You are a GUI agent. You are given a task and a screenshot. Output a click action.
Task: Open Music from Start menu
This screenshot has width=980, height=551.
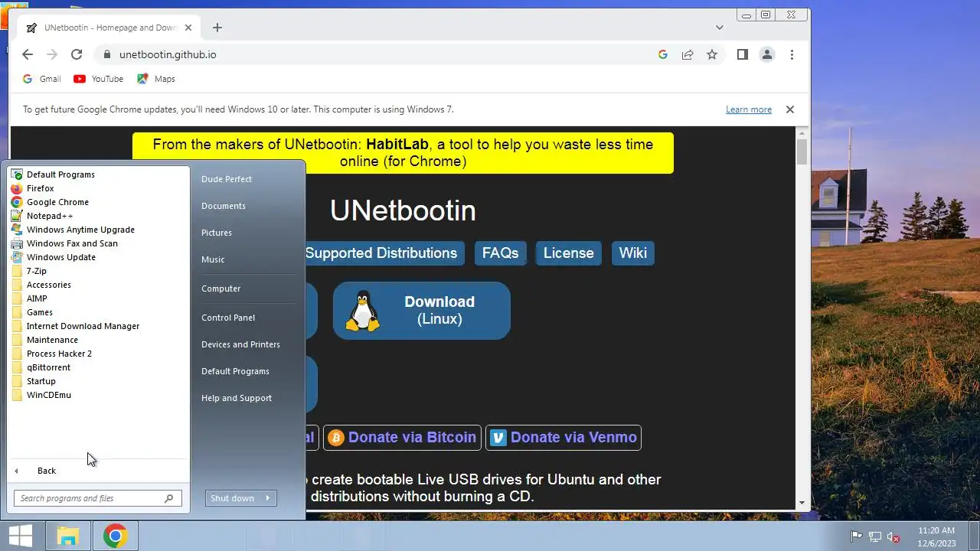[213, 259]
